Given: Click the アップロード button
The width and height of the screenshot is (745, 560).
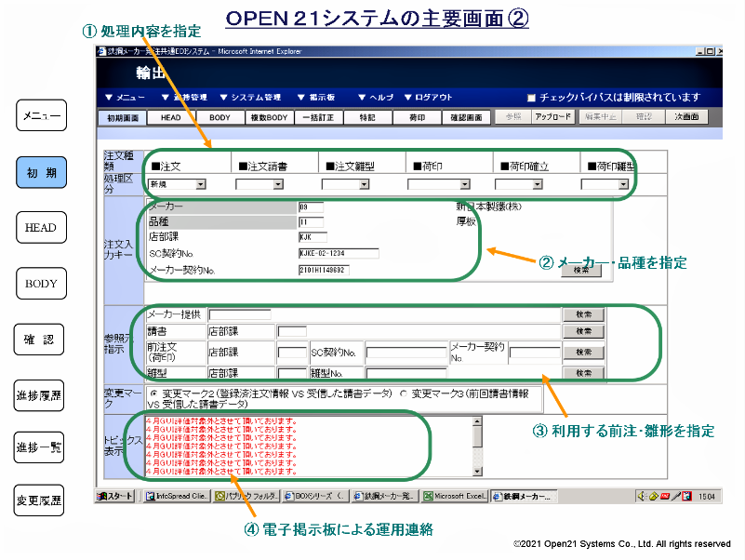Looking at the screenshot, I should click(x=553, y=116).
